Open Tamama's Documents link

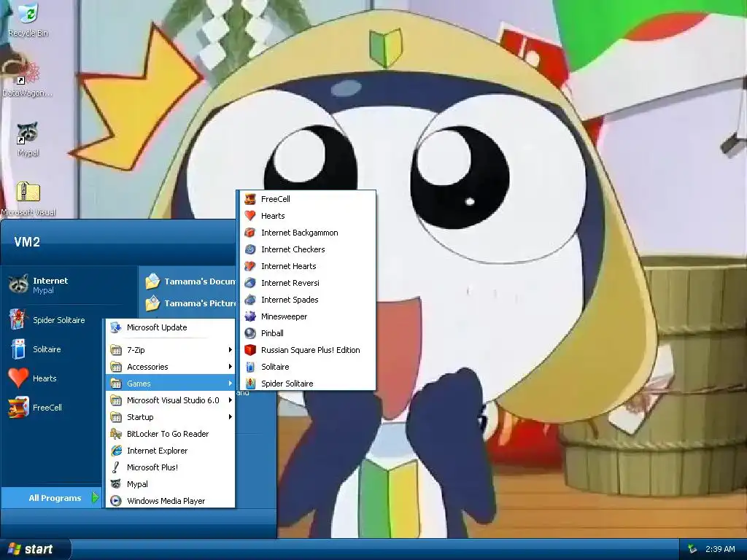pos(190,281)
